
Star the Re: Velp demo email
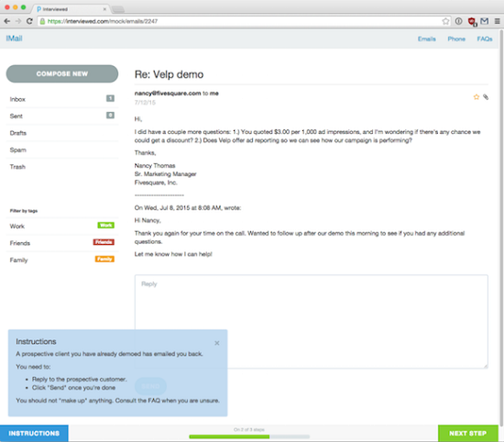coord(476,97)
